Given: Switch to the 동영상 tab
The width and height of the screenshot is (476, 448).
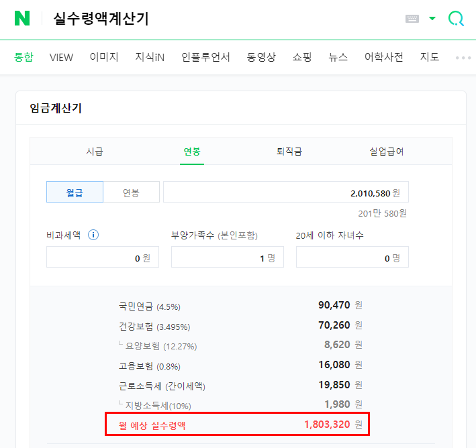Looking at the screenshot, I should tap(261, 57).
